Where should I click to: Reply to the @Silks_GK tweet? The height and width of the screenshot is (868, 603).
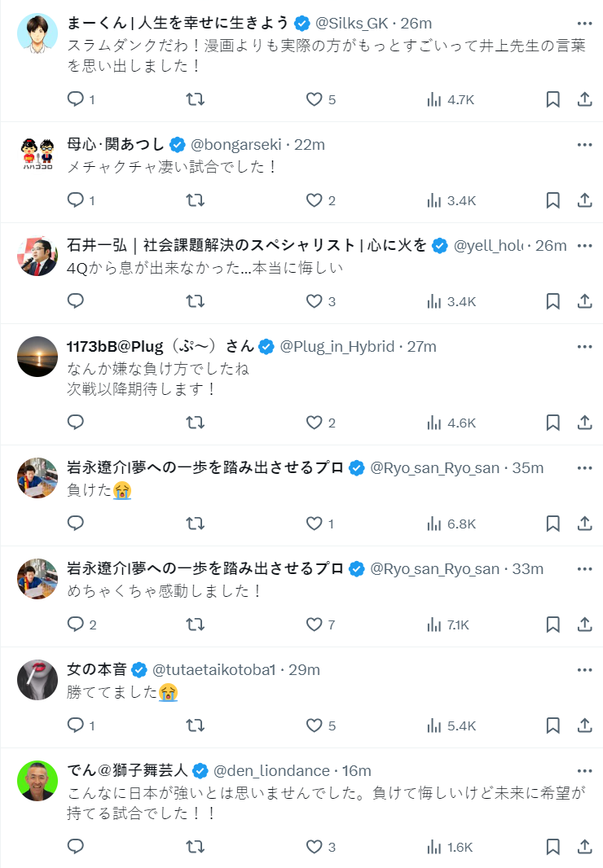click(76, 99)
